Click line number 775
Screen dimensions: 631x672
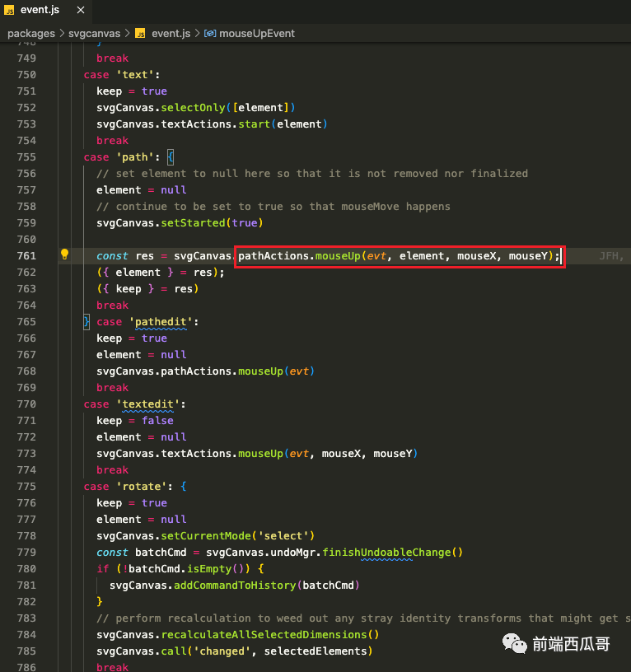point(26,487)
